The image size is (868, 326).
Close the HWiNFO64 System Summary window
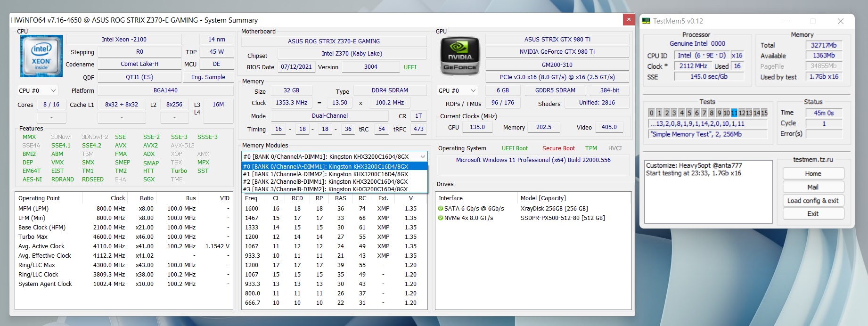pos(628,19)
